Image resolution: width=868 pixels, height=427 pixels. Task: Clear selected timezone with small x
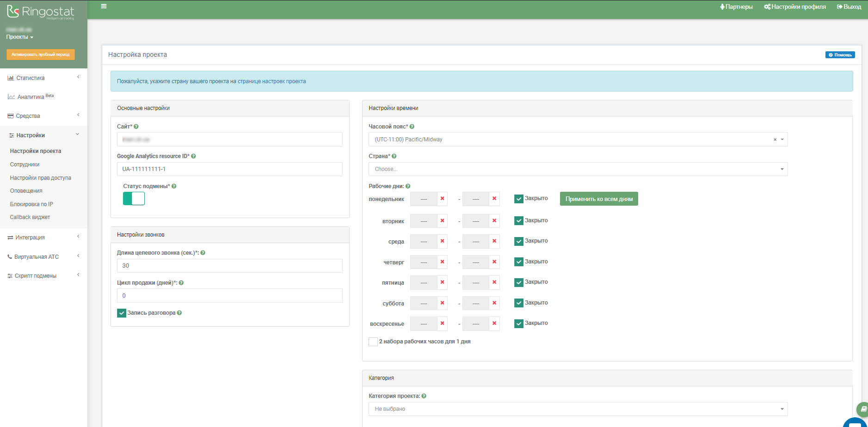tap(775, 140)
